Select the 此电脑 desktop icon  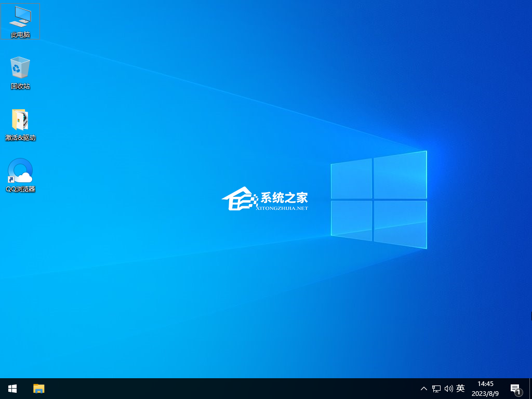[20, 21]
